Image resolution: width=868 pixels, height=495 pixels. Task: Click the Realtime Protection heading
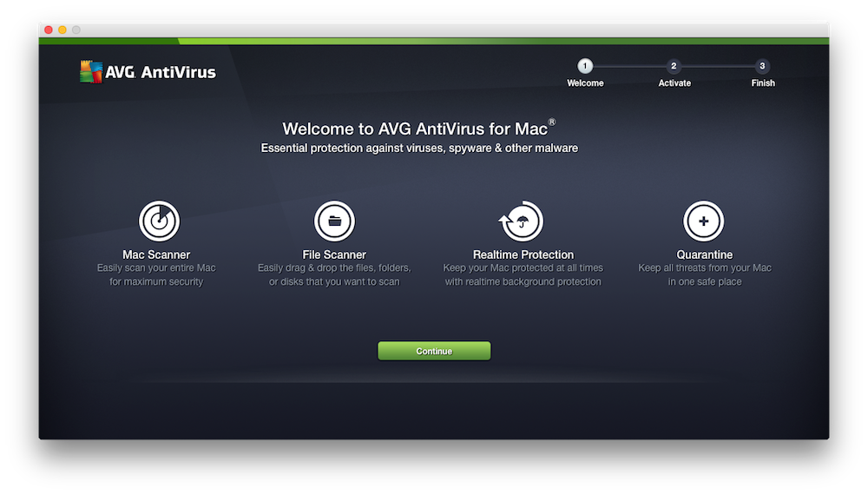523,254
